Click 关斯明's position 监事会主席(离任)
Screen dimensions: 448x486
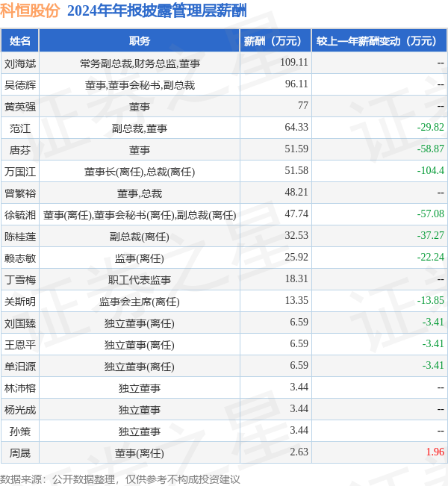140,302
